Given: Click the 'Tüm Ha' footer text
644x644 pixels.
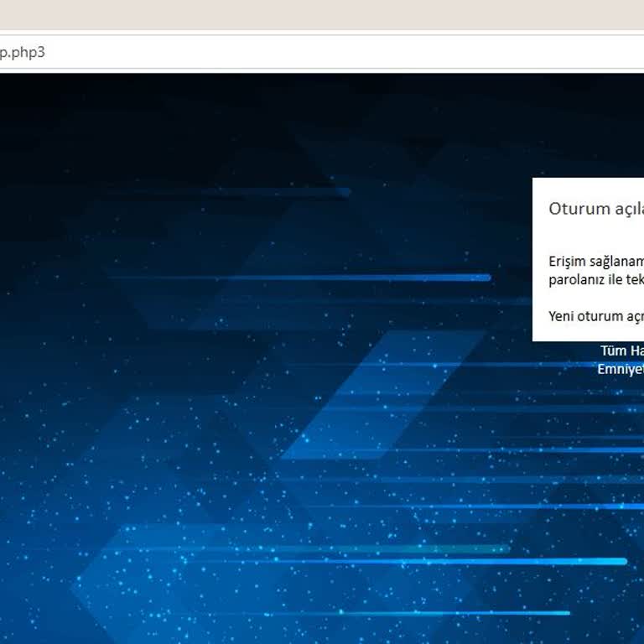Looking at the screenshot, I should pos(622,351).
